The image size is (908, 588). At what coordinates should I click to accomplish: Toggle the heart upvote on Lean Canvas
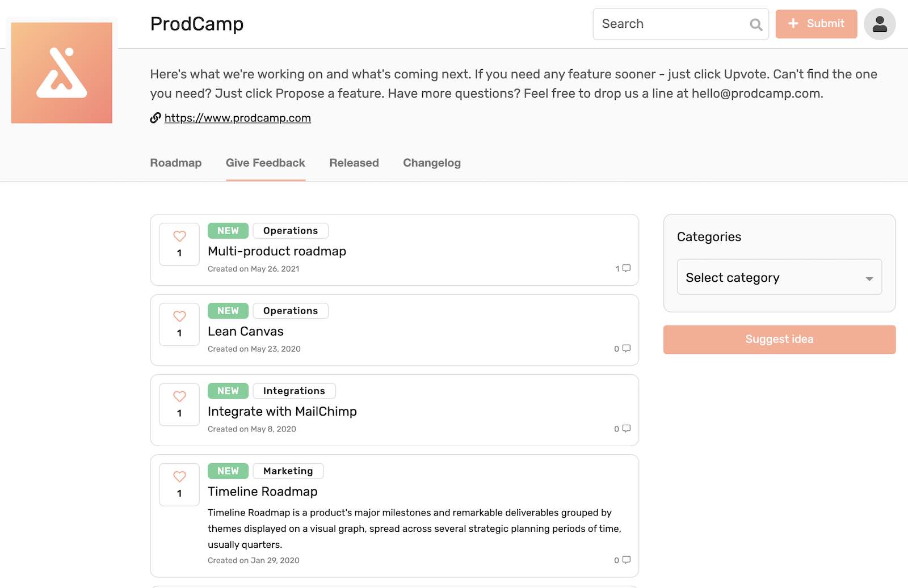[x=179, y=316]
